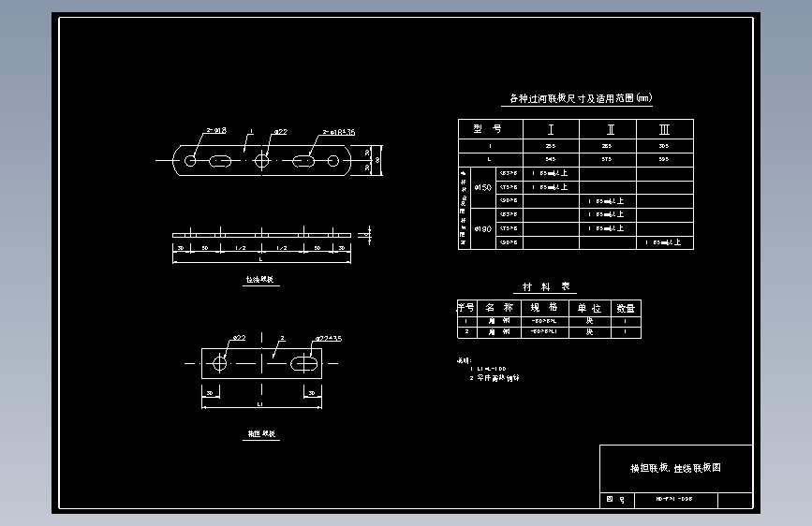Click the 'ø190' cell in the table
This screenshot has width=812, height=526.
coord(482,228)
